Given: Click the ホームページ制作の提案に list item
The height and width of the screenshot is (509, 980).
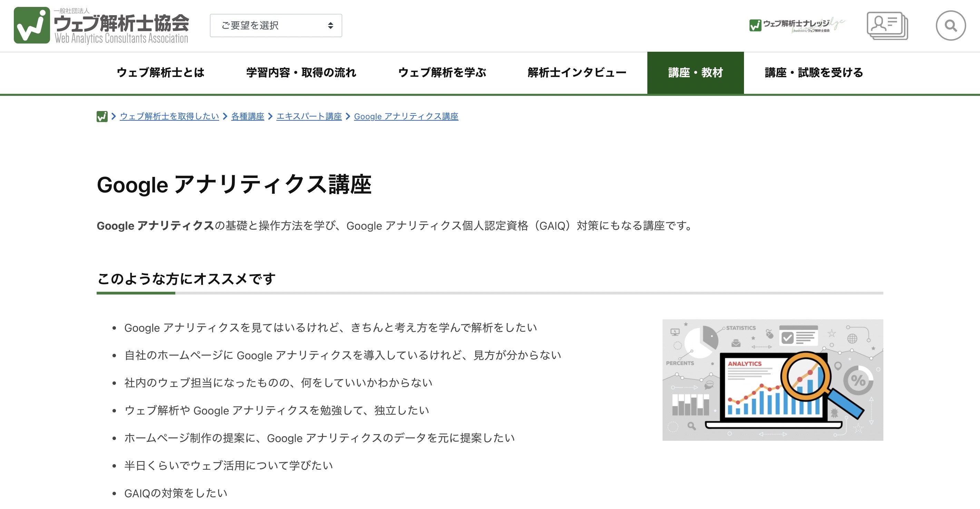Looking at the screenshot, I should click(320, 438).
